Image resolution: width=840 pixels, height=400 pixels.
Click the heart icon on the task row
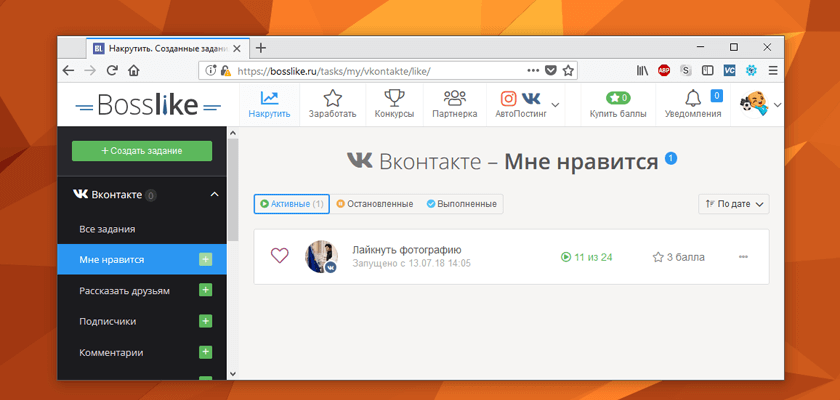pos(280,255)
